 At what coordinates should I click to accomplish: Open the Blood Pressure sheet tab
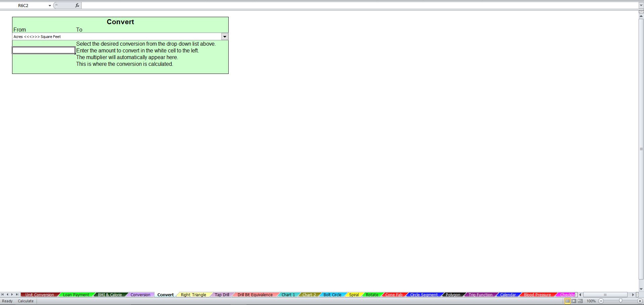[537, 295]
